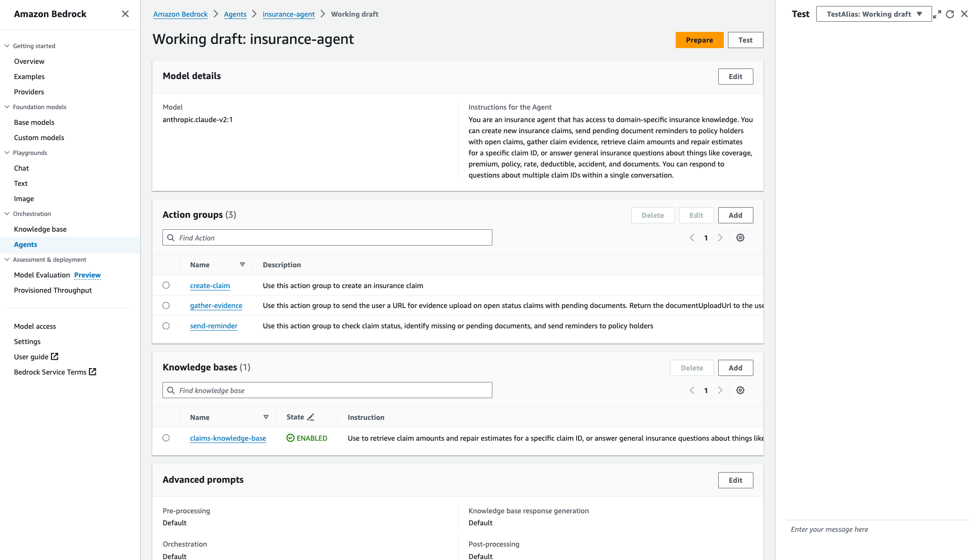Expand the Test panel to fullscreen

(x=937, y=14)
